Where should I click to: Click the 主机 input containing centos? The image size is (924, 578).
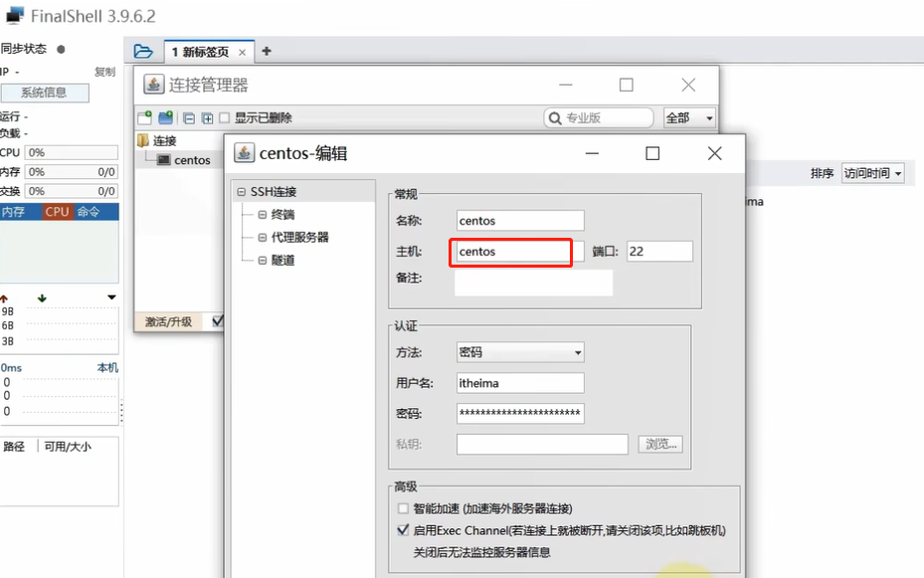click(x=510, y=253)
